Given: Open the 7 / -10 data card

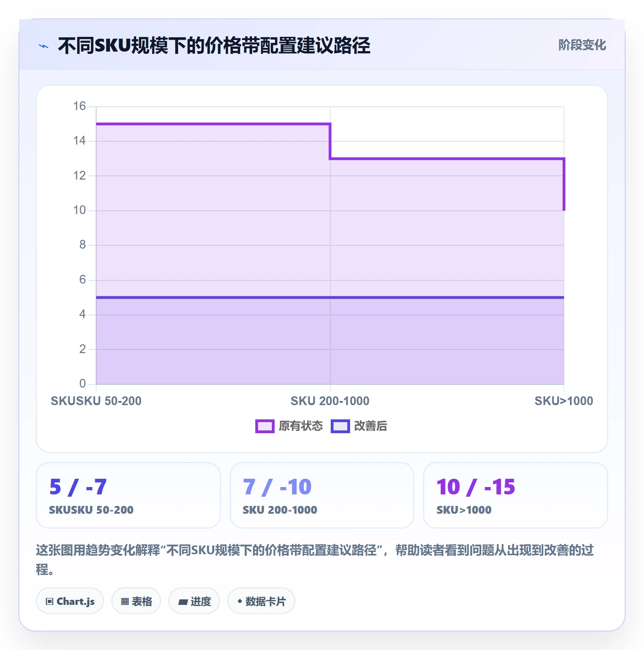Looking at the screenshot, I should 322,495.
